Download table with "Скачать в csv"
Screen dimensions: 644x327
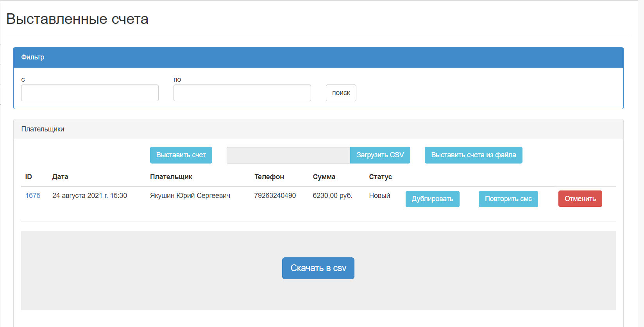(x=318, y=268)
